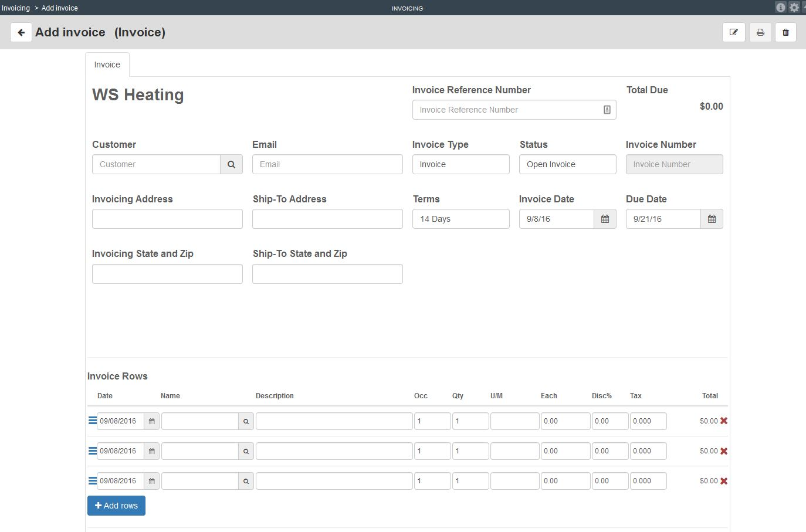
Task: Click the trash delete icon
Action: (x=786, y=32)
